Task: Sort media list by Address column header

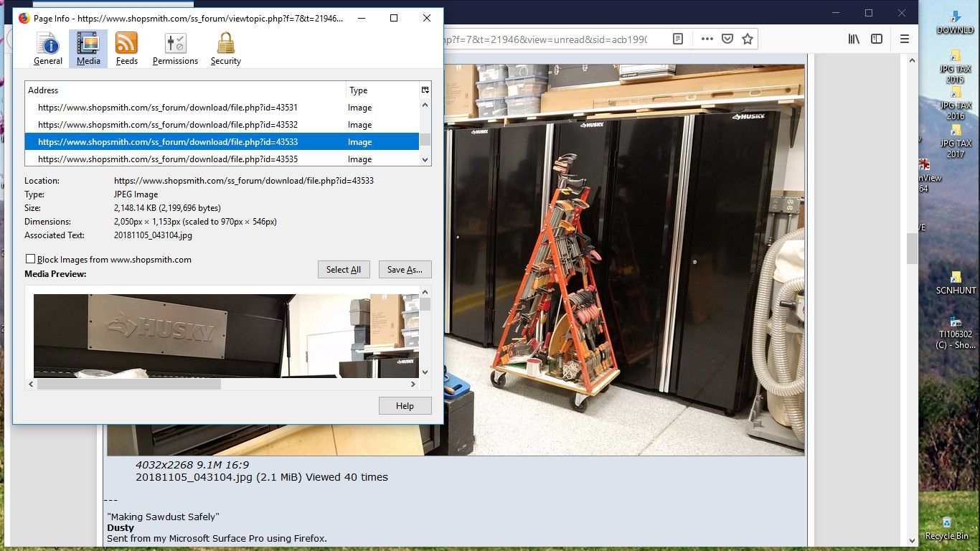Action: pyautogui.click(x=185, y=90)
